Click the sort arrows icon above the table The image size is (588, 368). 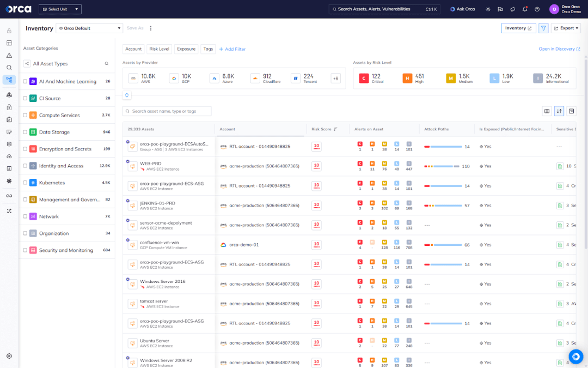[x=559, y=111]
